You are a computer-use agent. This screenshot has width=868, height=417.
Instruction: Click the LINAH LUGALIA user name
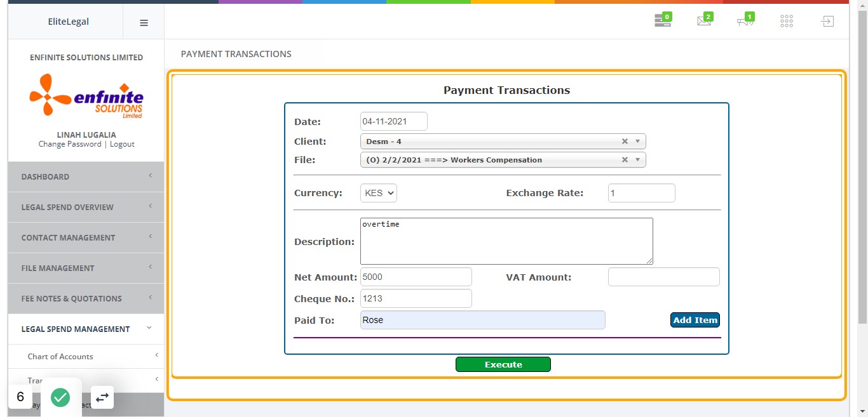[x=86, y=135]
